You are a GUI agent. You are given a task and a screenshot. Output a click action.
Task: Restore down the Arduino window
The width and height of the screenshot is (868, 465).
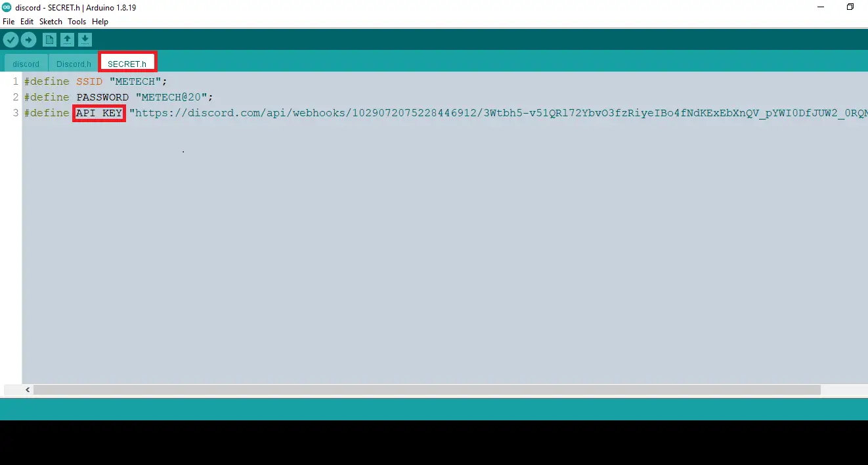tap(850, 7)
